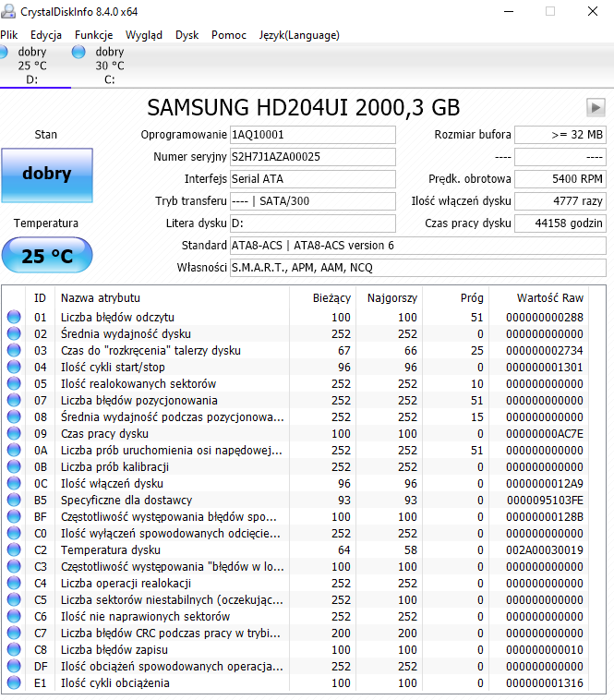Open the Dysk menu
This screenshot has height=700, width=614.
coord(187,35)
